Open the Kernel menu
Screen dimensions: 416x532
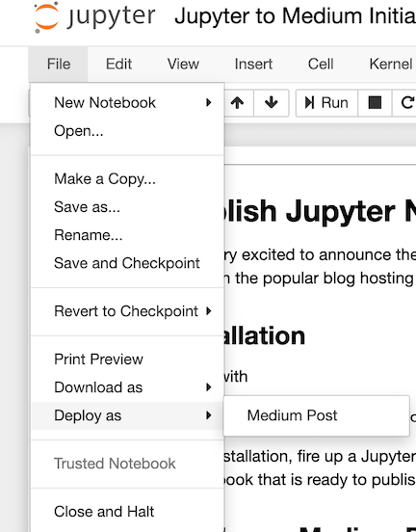coord(391,64)
